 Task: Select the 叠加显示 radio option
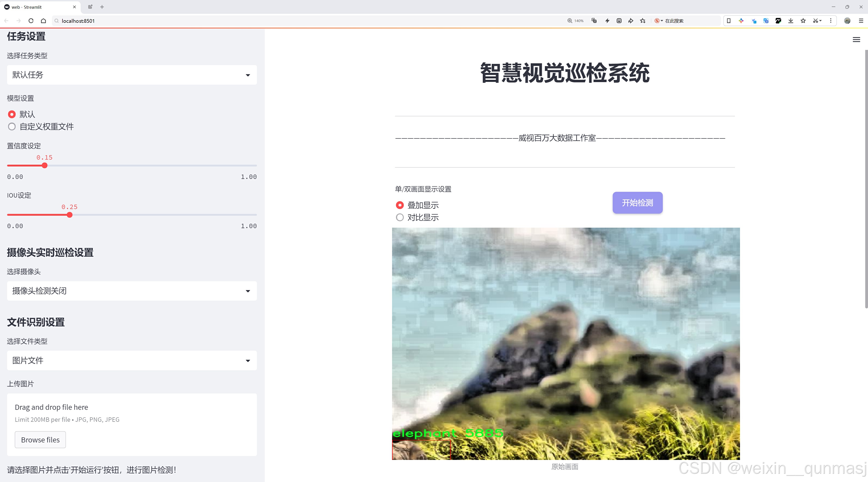(x=400, y=205)
